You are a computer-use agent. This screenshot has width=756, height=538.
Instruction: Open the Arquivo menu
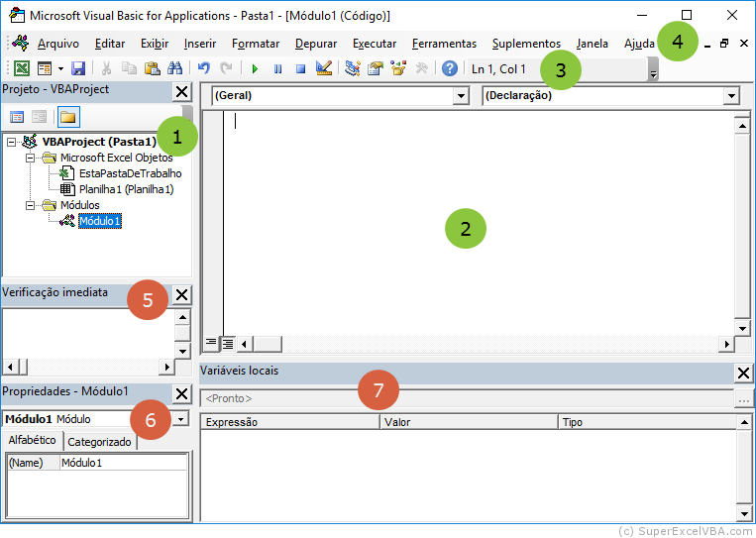pos(58,44)
